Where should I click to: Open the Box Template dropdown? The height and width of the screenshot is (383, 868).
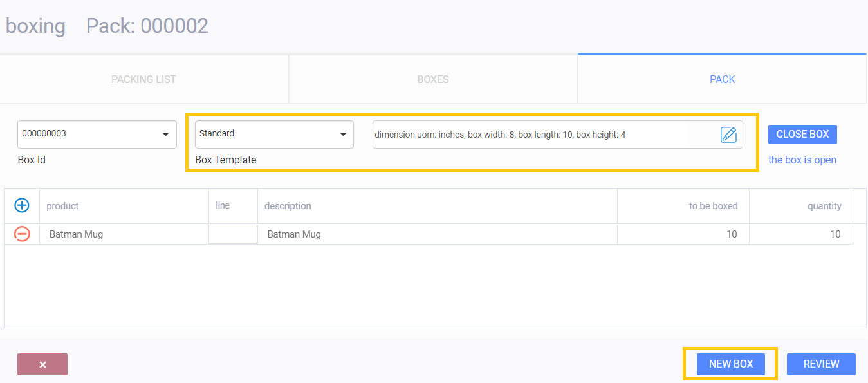coord(274,135)
